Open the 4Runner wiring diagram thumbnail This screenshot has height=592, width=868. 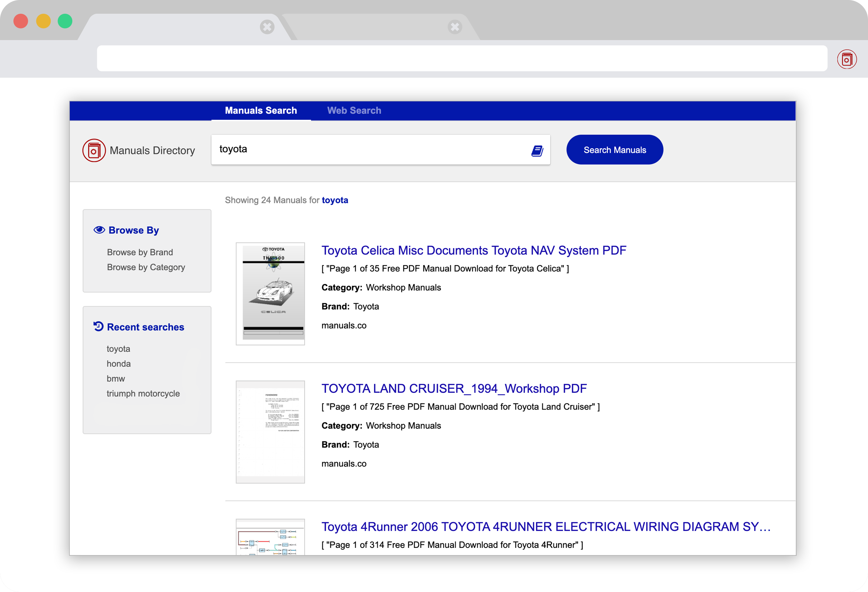pos(270,537)
